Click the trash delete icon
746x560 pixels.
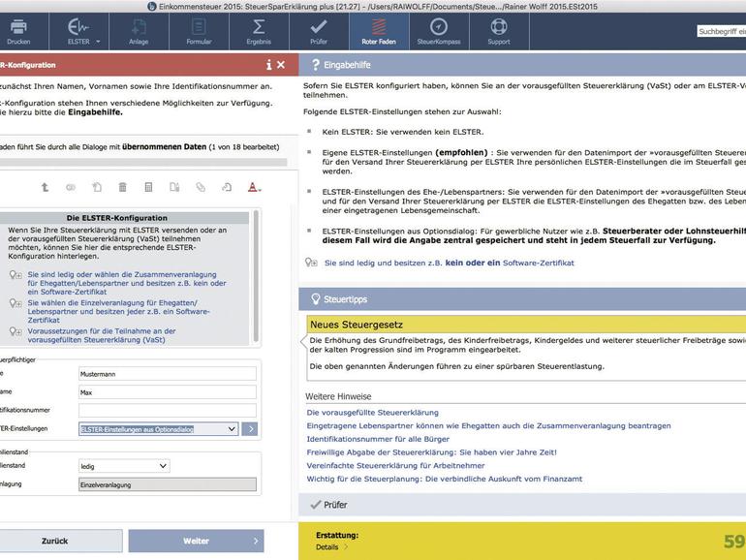[x=122, y=187]
